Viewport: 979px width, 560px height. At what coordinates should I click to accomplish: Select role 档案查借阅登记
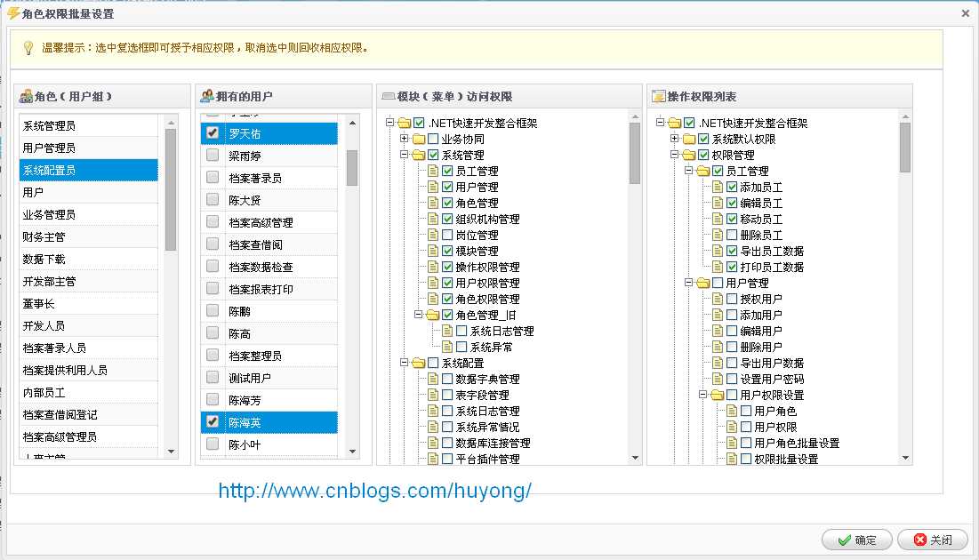[x=89, y=414]
